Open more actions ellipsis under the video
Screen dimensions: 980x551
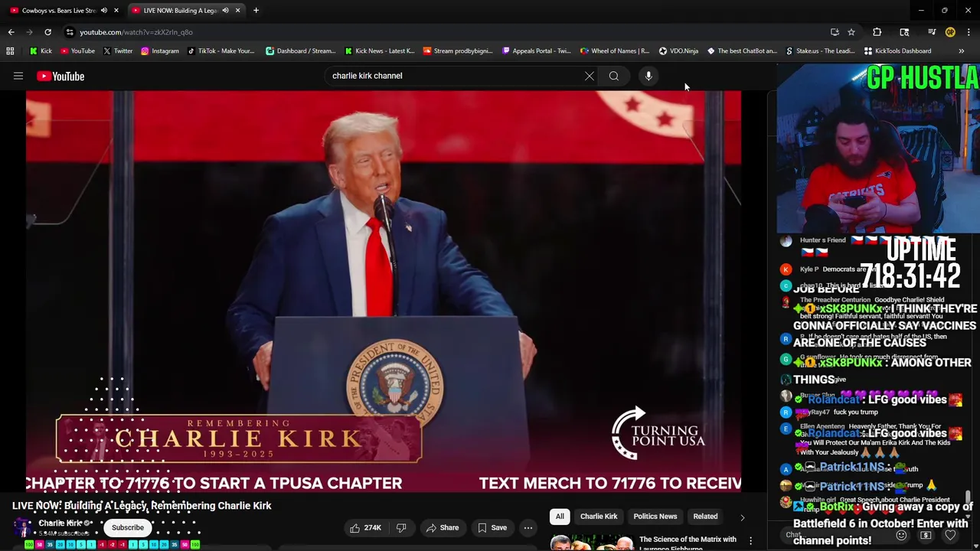click(528, 527)
